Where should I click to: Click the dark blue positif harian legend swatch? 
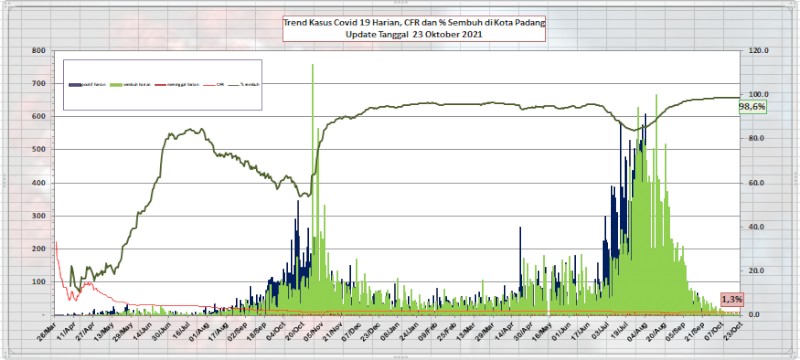[x=75, y=85]
